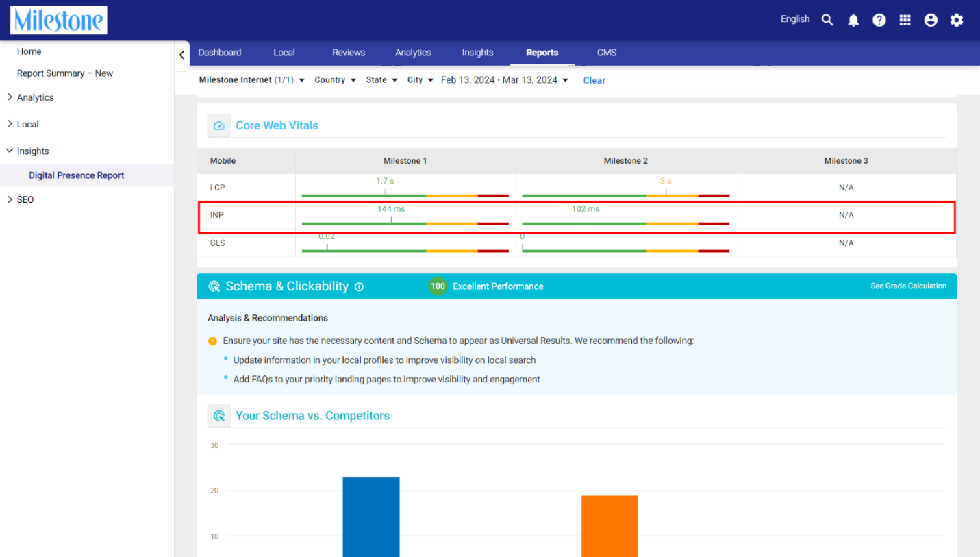Switch to the Dashboard tab
The image size is (980, 557).
click(x=220, y=53)
